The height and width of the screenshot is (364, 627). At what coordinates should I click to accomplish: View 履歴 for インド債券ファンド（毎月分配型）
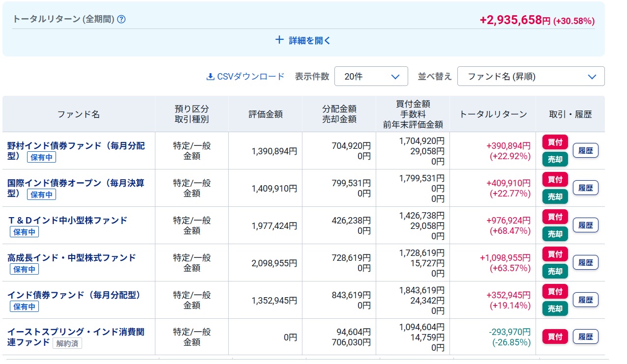coord(585,300)
